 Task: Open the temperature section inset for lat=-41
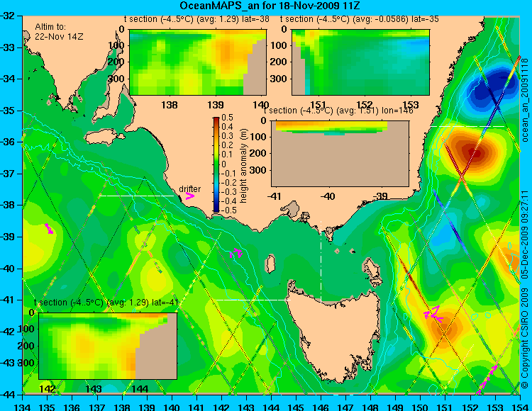click(x=108, y=346)
